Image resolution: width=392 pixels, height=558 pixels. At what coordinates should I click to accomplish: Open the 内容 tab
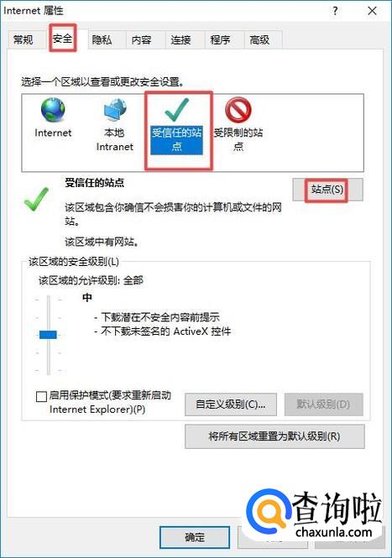[x=141, y=39]
